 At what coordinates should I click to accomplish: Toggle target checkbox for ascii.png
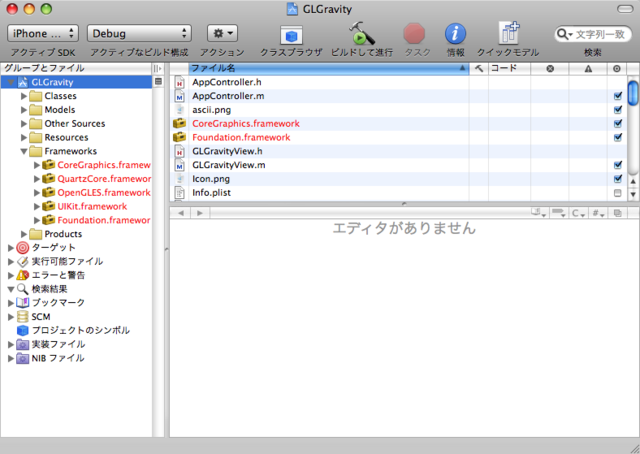point(618,110)
